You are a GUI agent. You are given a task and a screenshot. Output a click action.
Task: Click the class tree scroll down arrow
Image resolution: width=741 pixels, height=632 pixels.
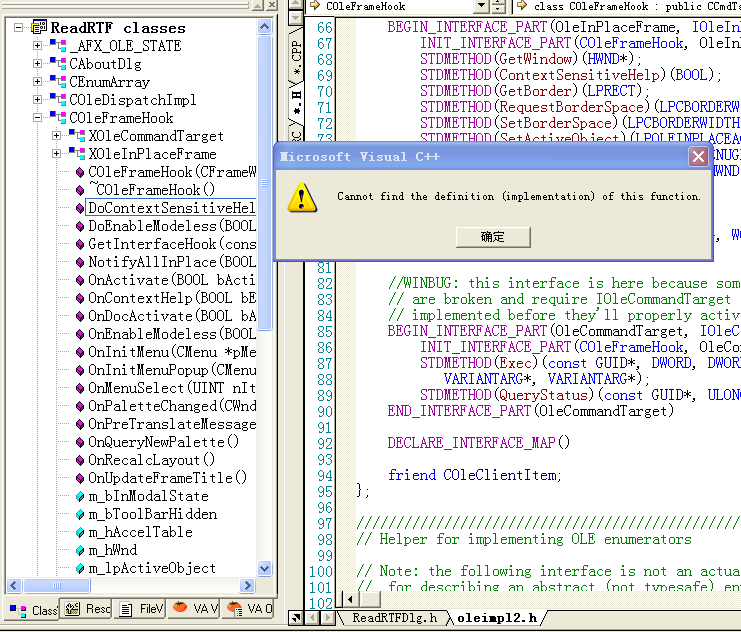click(265, 569)
